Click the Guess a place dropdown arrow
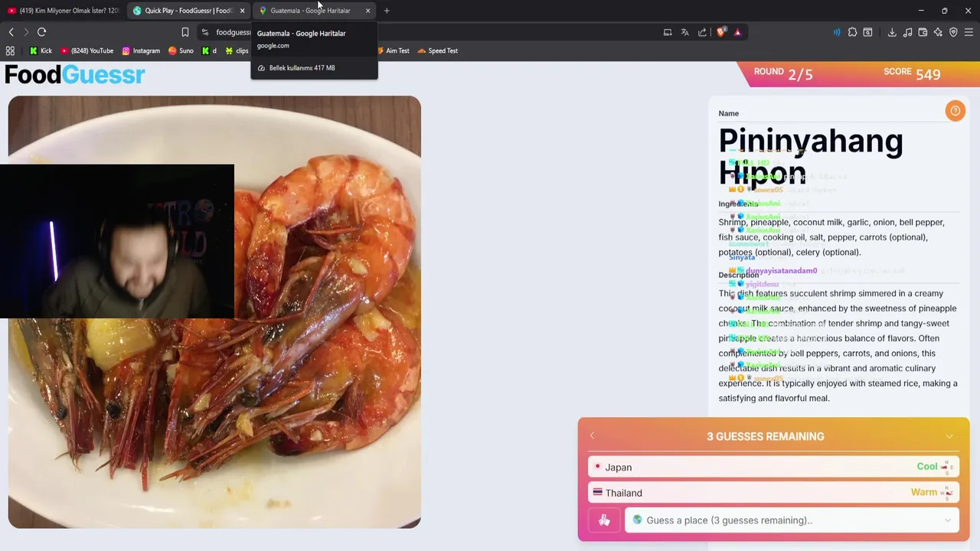 948,520
